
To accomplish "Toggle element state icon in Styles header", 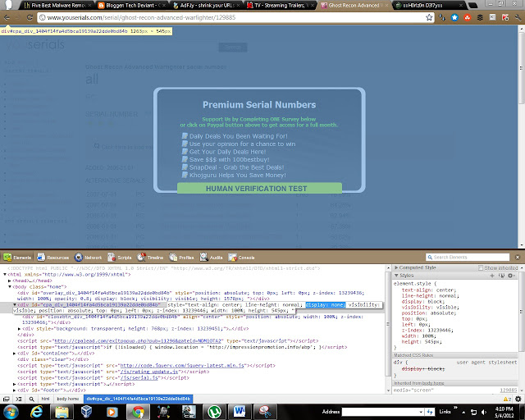I will tap(501, 276).
